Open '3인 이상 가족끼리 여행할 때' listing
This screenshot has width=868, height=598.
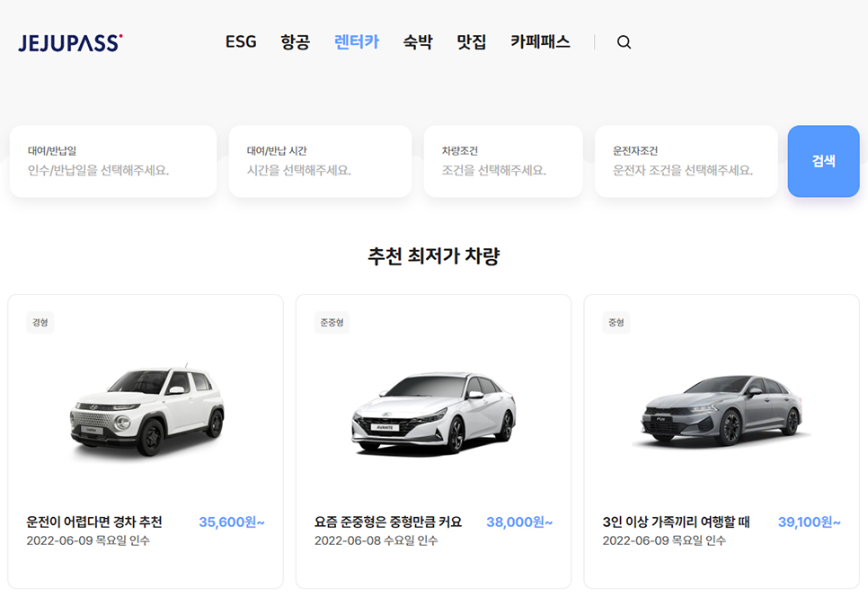[676, 522]
